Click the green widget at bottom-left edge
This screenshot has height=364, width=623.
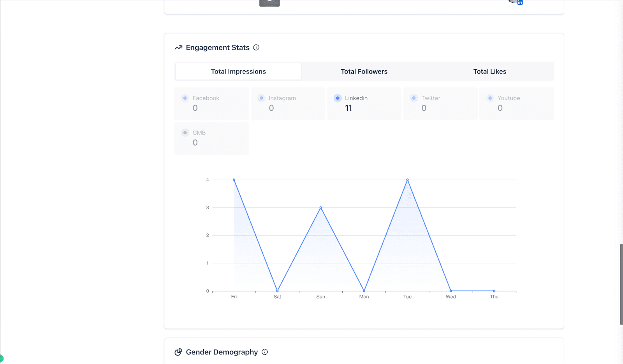(2, 359)
